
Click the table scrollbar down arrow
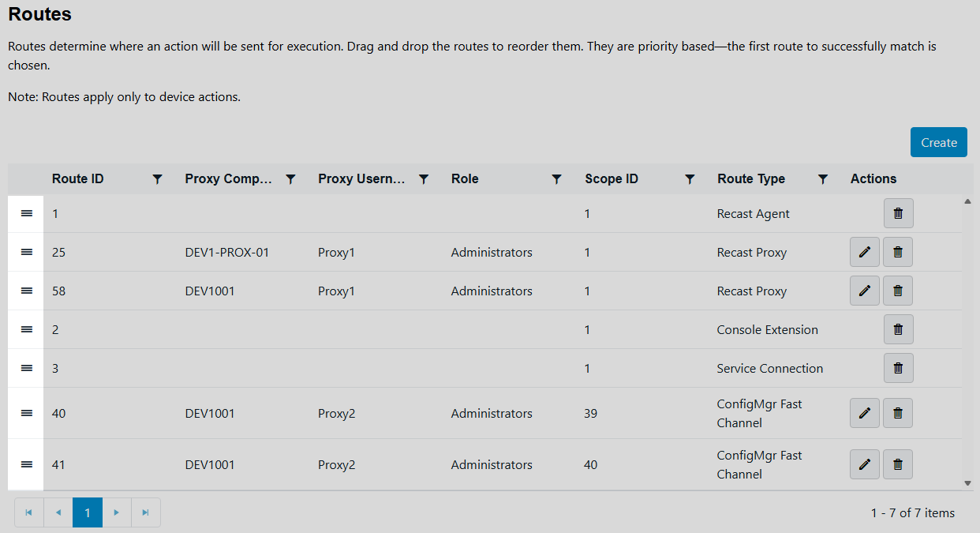pos(967,482)
